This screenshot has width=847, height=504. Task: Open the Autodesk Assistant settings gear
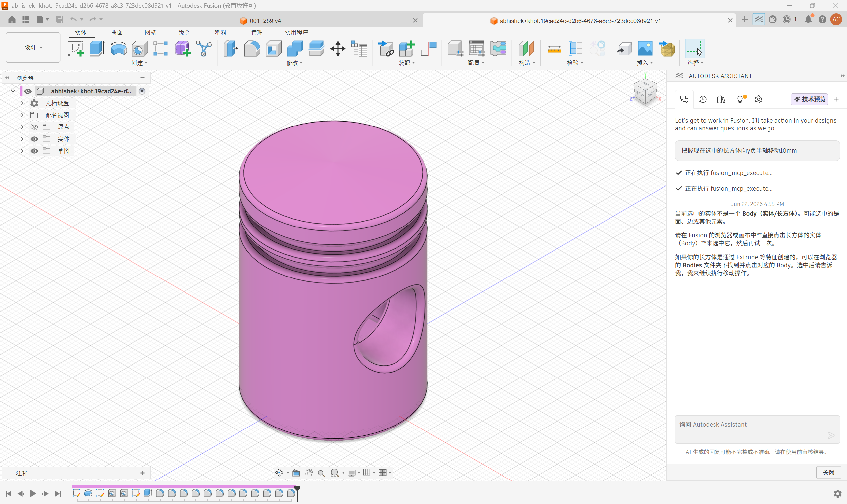pos(758,99)
